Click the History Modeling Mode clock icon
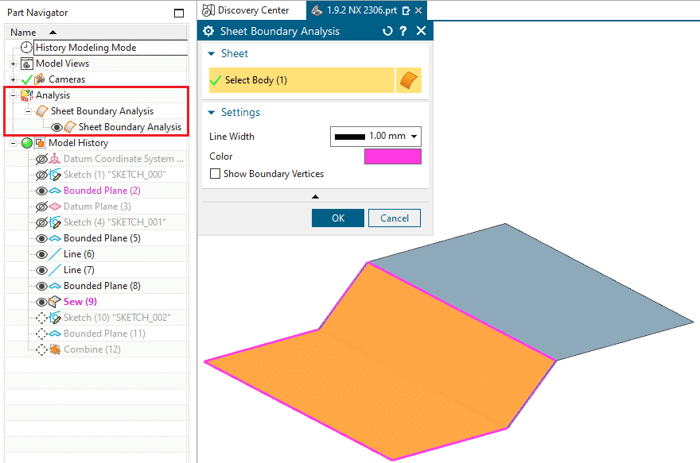 [x=26, y=47]
